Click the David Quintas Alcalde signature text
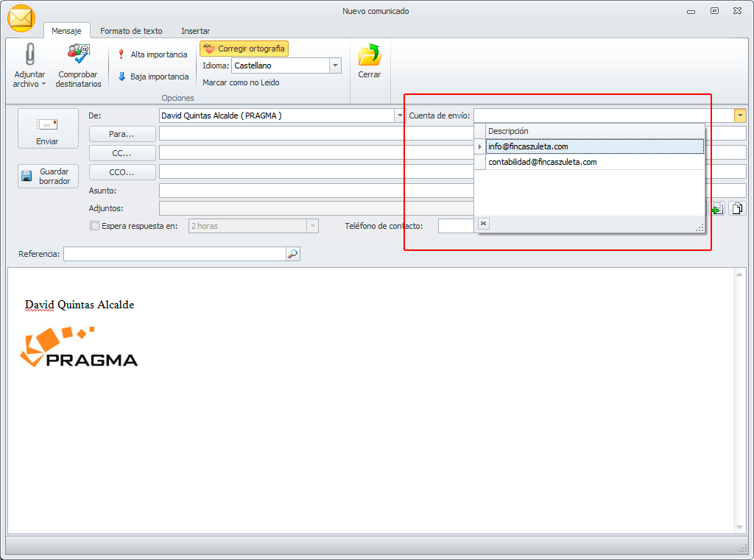The width and height of the screenshot is (754, 560). tap(80, 305)
